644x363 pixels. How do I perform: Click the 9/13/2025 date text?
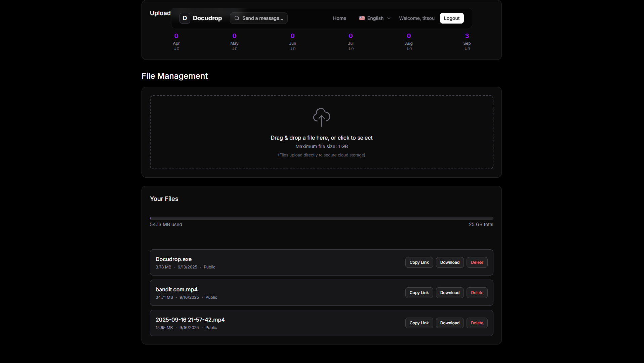point(188,267)
